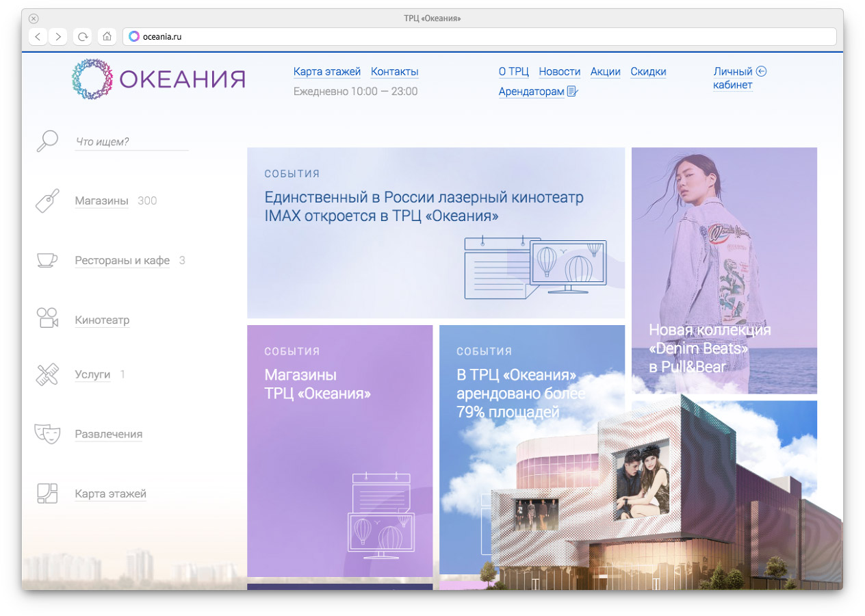Click the theater masks Развлечения icon
This screenshot has height=616, width=865.
coord(47,434)
